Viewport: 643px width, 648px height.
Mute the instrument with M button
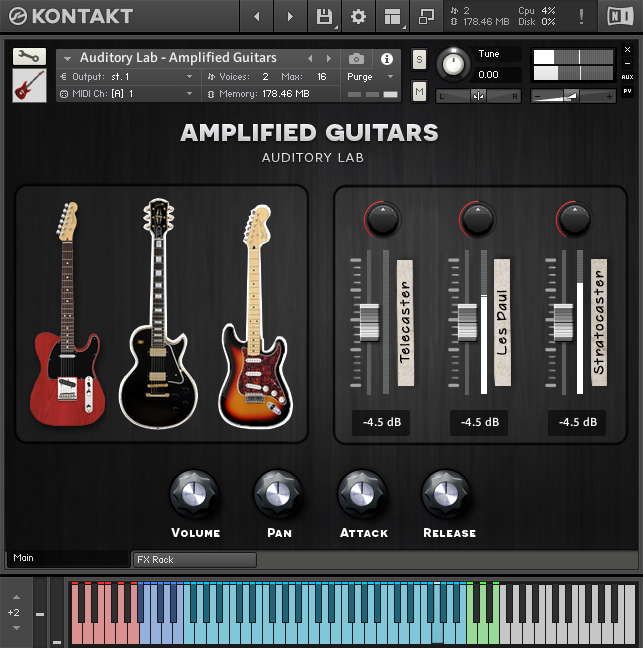[x=419, y=91]
